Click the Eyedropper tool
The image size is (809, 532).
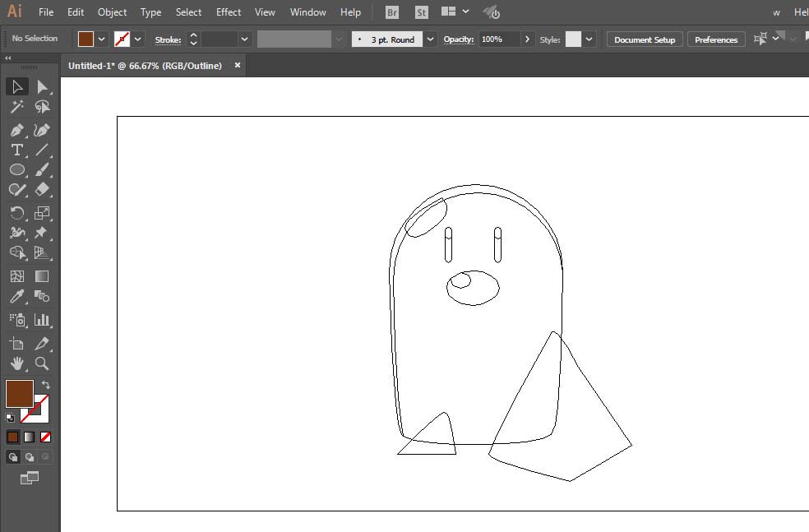tap(16, 297)
